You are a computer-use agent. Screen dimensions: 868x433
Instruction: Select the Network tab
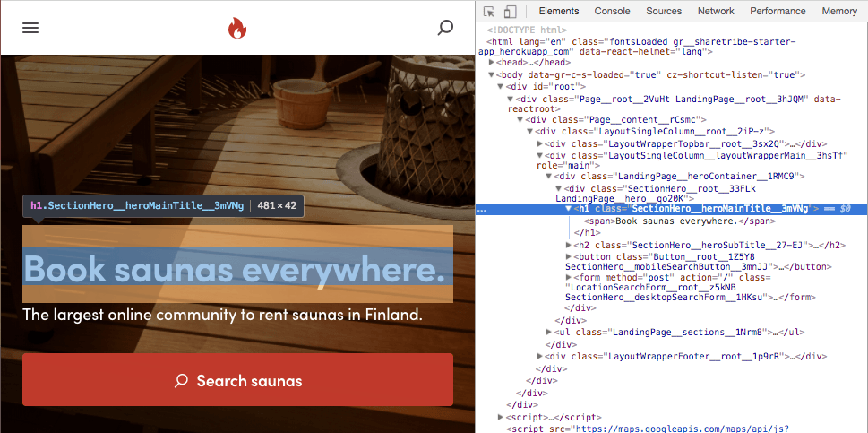pos(716,12)
